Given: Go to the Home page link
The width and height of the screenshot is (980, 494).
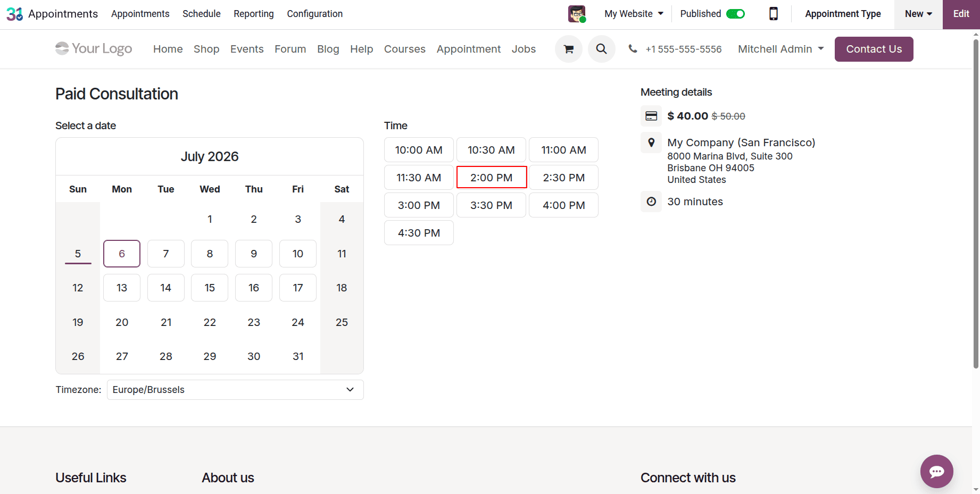Looking at the screenshot, I should (x=168, y=49).
